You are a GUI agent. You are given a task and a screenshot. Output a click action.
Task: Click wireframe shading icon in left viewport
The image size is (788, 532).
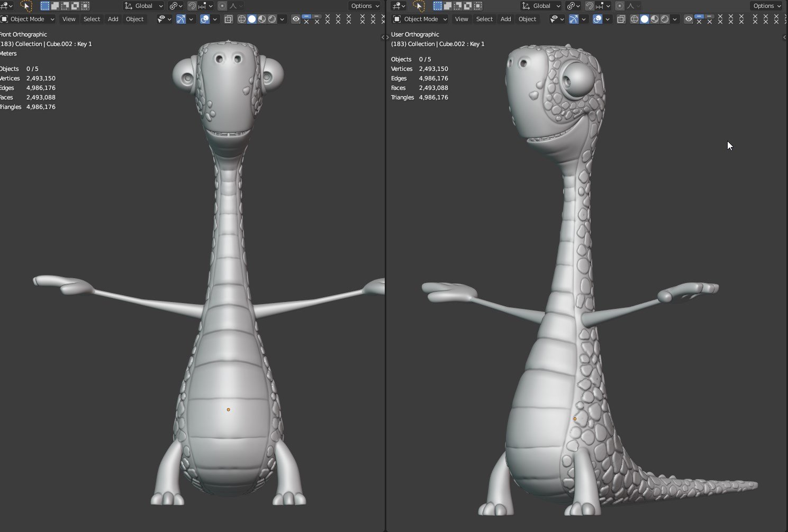pos(242,19)
